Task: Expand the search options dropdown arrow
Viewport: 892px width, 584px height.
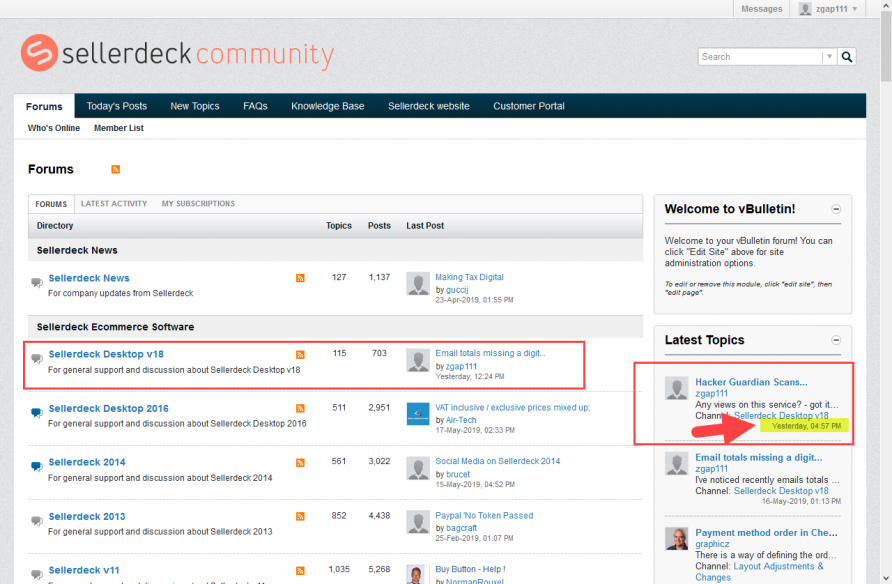Action: point(829,57)
